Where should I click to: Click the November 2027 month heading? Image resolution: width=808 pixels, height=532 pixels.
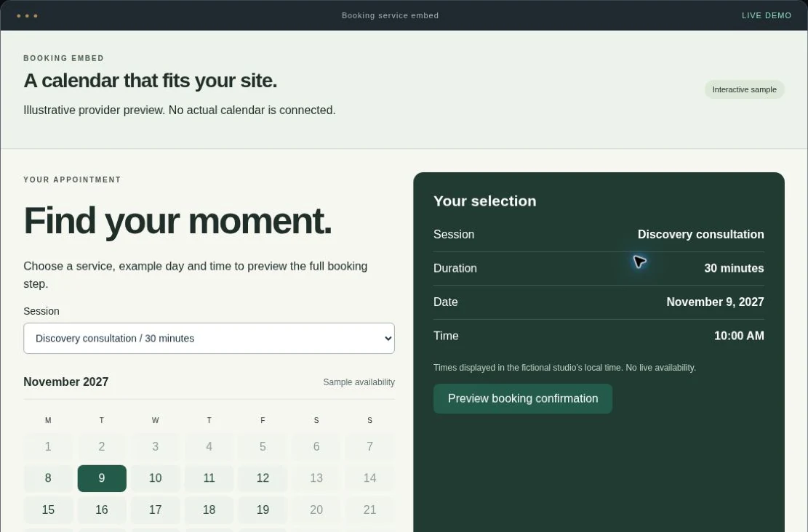(x=66, y=382)
